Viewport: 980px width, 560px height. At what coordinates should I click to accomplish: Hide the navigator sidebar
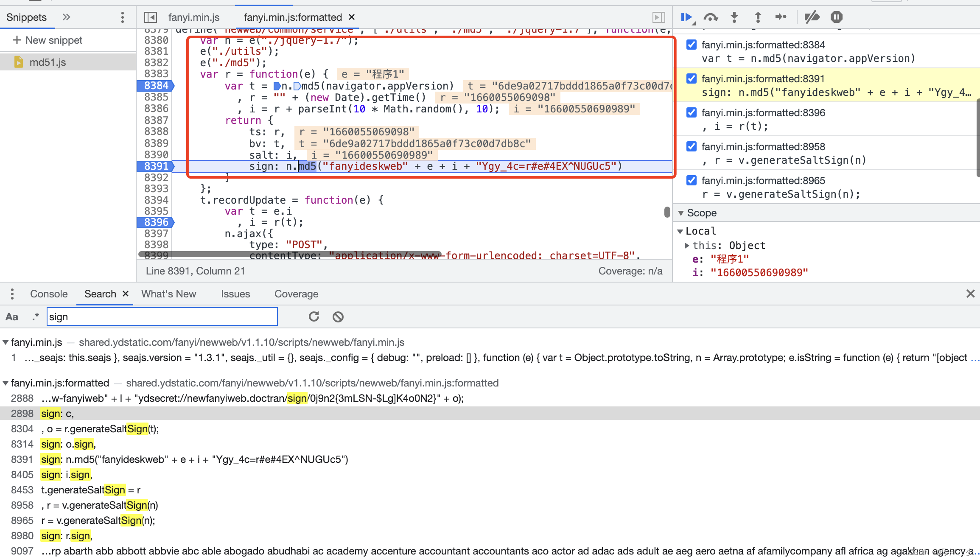tap(150, 17)
